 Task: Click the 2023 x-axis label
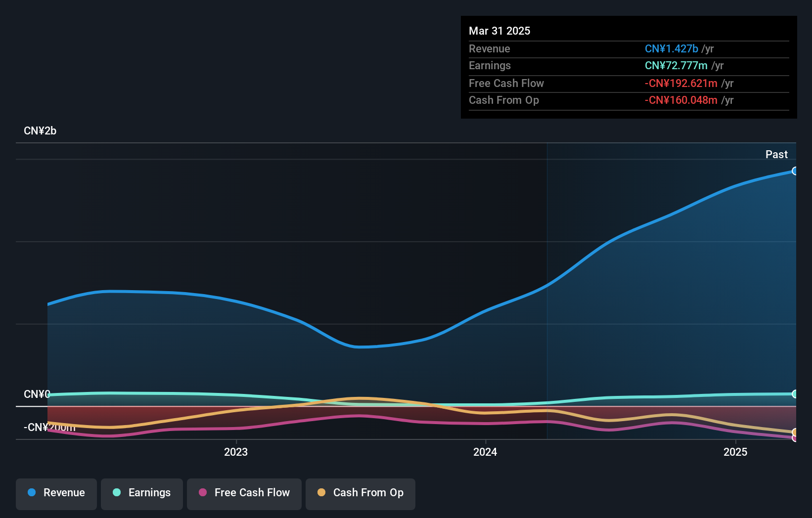(x=236, y=452)
